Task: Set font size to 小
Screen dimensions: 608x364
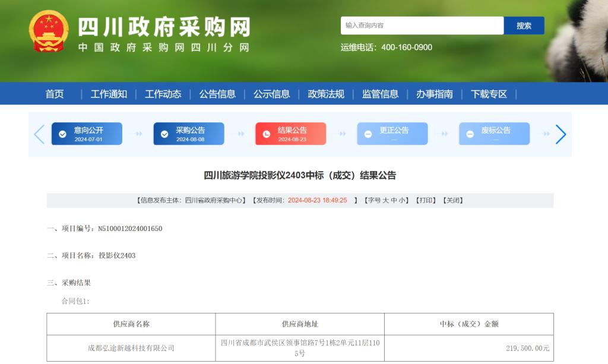Action: 402,201
